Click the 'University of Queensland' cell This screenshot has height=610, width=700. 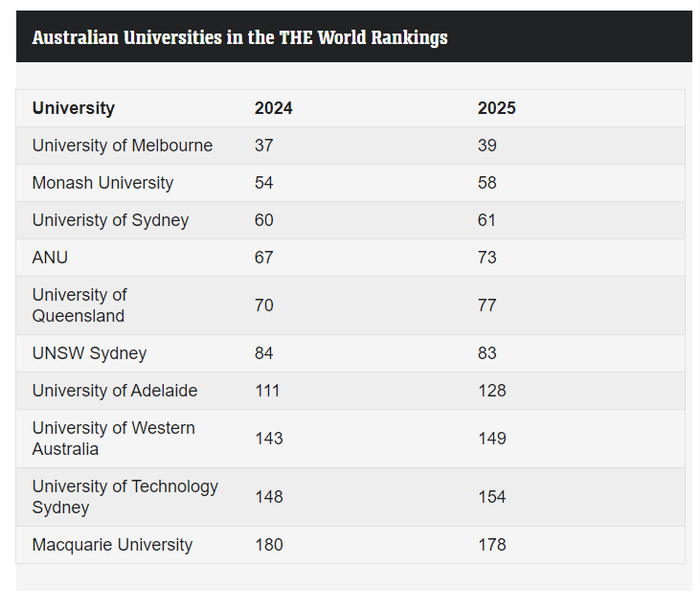(79, 305)
